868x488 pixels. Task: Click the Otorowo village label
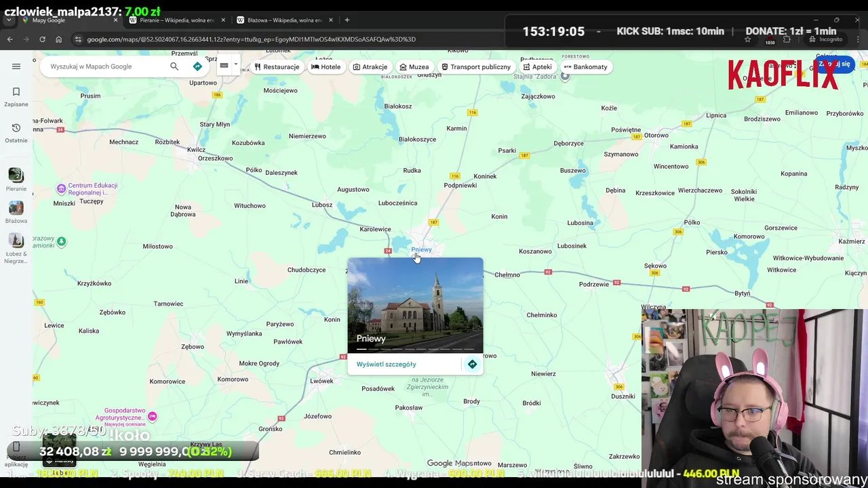pos(656,135)
